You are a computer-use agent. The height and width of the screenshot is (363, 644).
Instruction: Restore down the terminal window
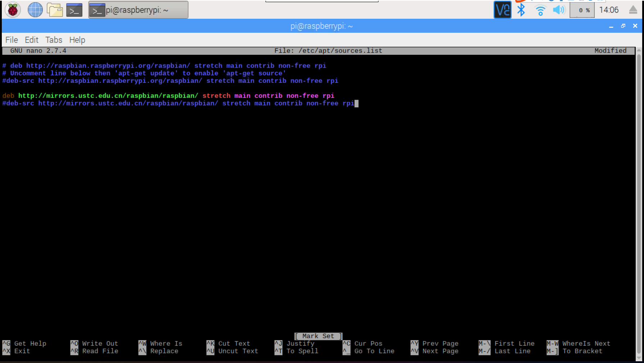pyautogui.click(x=623, y=26)
